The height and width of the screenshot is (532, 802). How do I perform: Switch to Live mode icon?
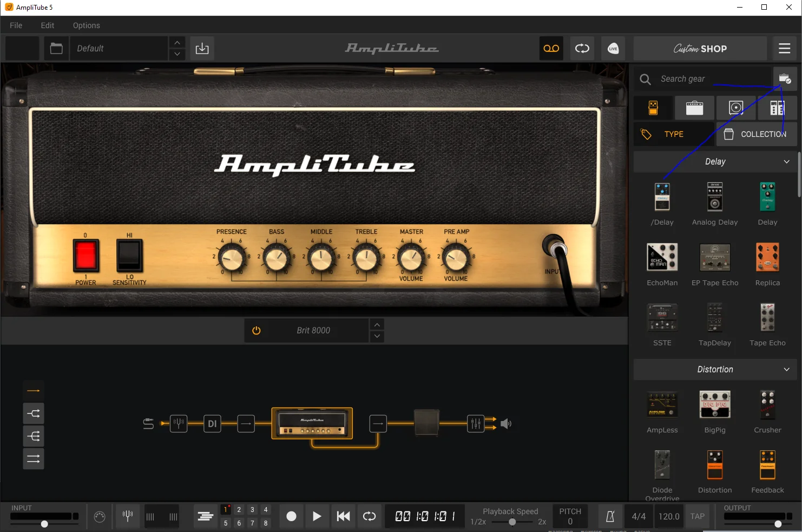(613, 48)
